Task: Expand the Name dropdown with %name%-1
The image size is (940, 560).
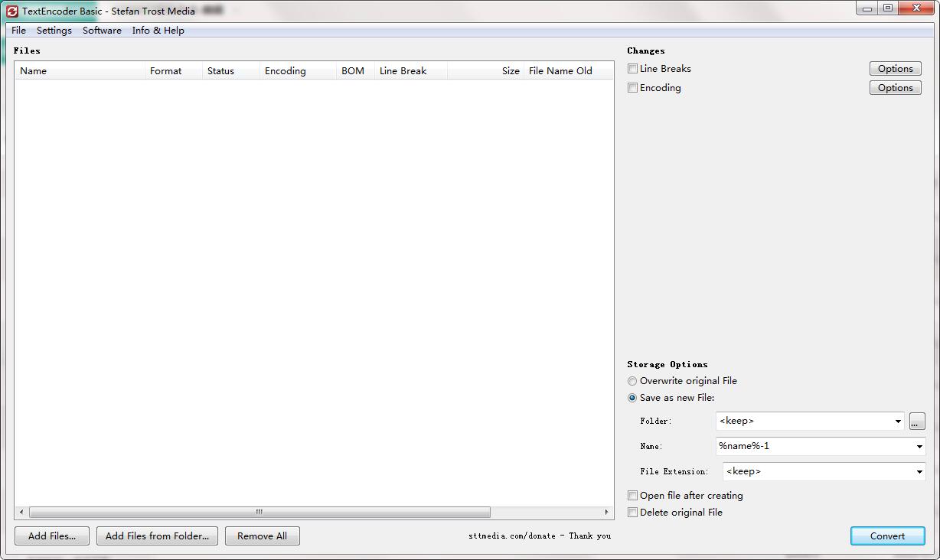Action: [919, 446]
